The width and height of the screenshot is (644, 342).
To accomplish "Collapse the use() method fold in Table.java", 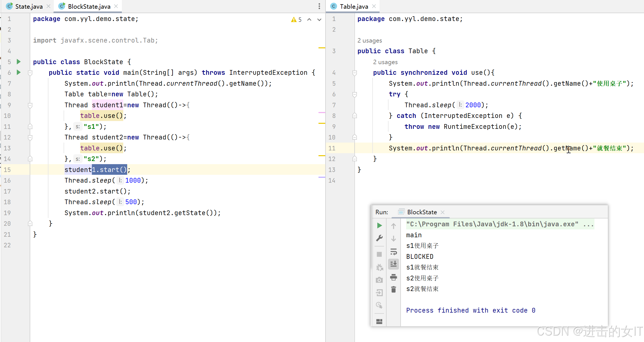I will 355,73.
